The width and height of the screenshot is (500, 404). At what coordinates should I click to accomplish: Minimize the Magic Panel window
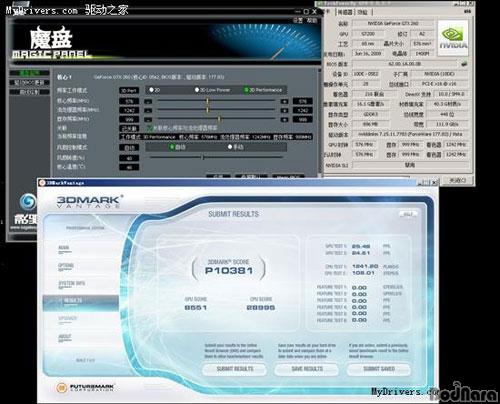point(297,12)
